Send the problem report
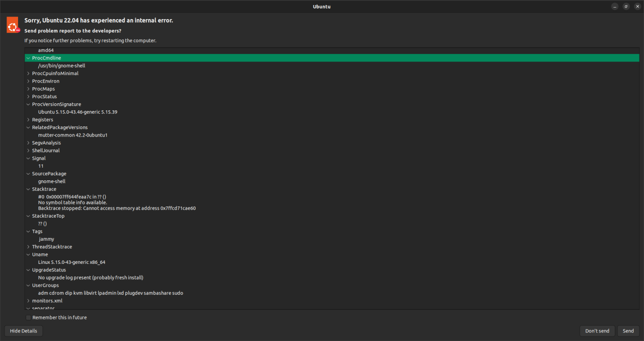 [628, 331]
